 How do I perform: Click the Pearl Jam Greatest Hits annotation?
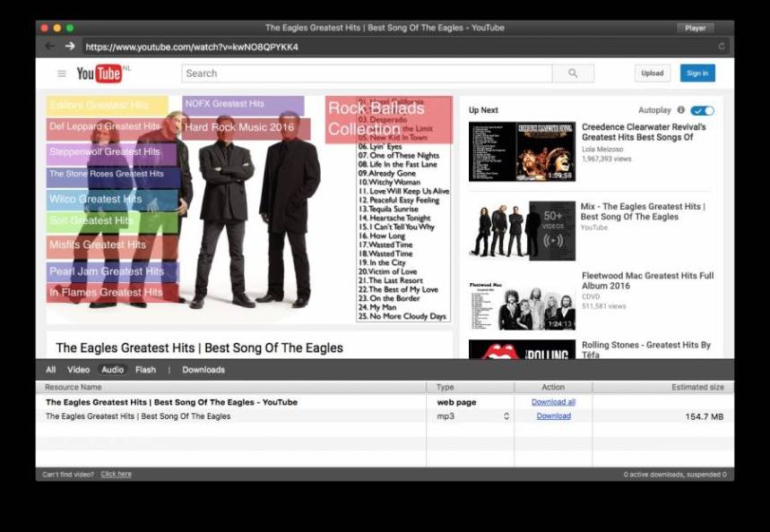[113, 272]
